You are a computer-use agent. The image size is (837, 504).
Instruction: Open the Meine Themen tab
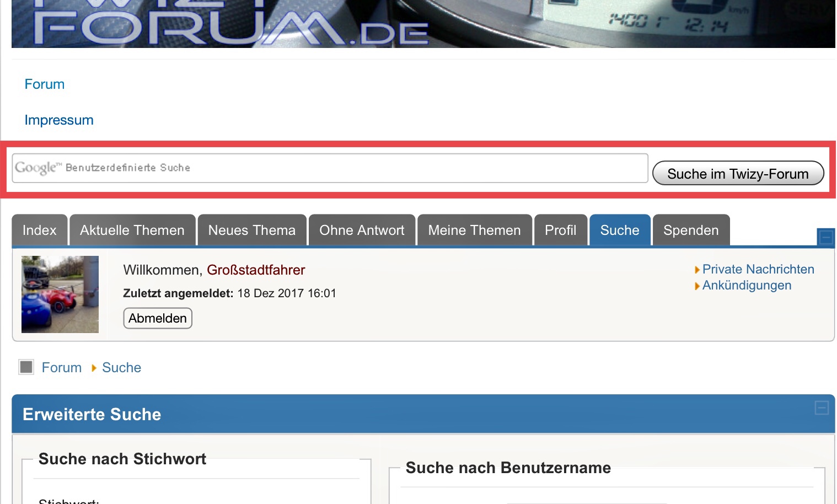tap(474, 230)
